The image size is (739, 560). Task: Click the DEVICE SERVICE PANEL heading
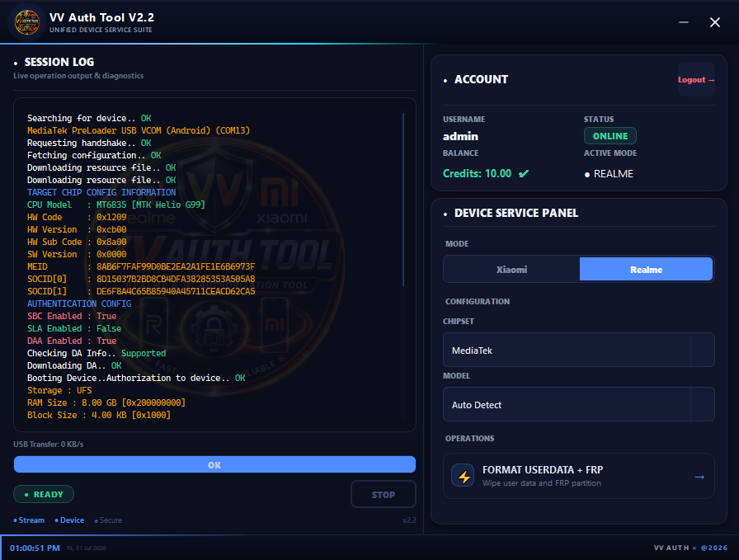point(516,213)
